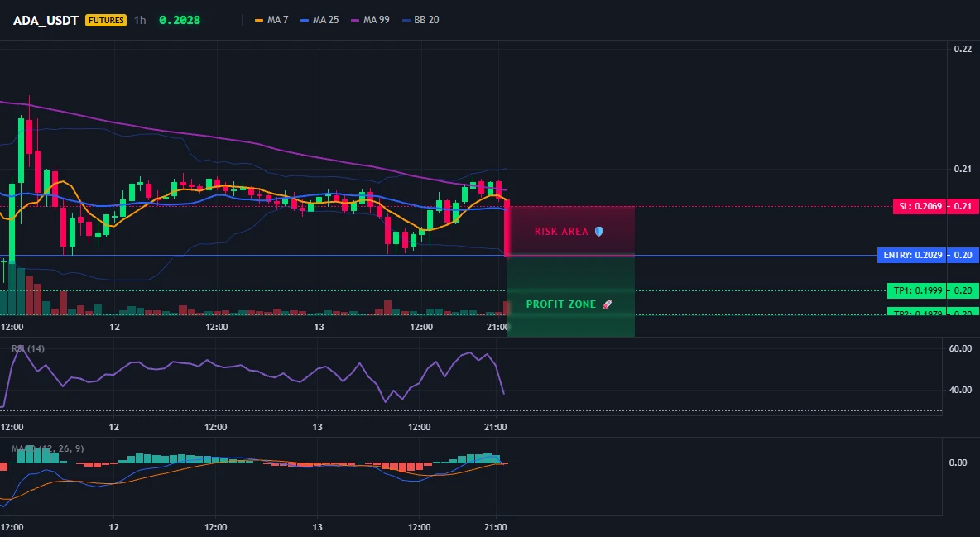Click the RSI (14) indicator label
This screenshot has height=537, width=980.
tap(28, 348)
